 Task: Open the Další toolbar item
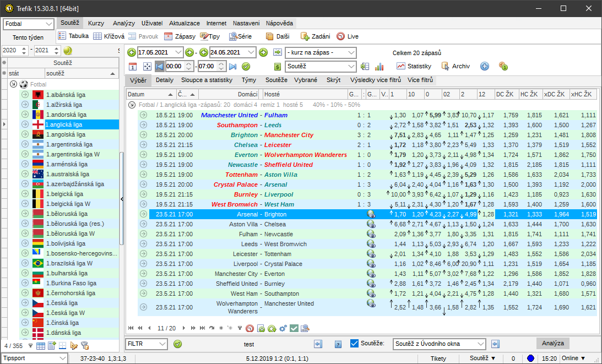coord(278,36)
